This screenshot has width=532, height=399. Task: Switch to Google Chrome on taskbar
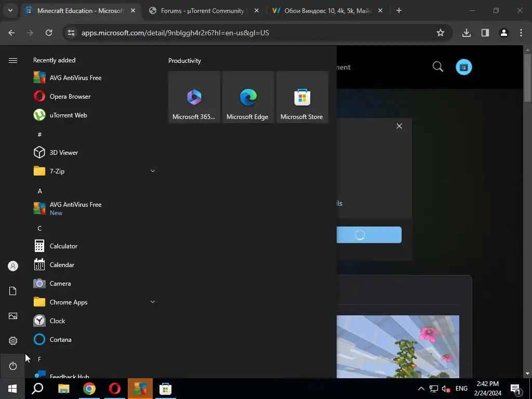pyautogui.click(x=89, y=389)
